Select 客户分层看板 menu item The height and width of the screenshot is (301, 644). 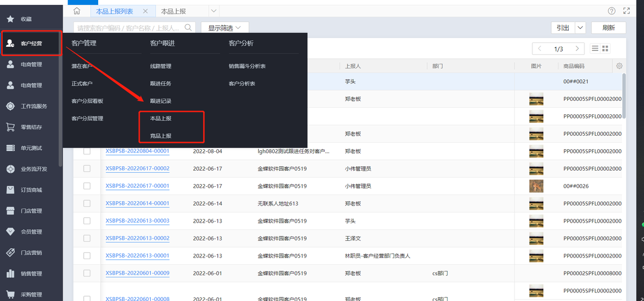(87, 101)
